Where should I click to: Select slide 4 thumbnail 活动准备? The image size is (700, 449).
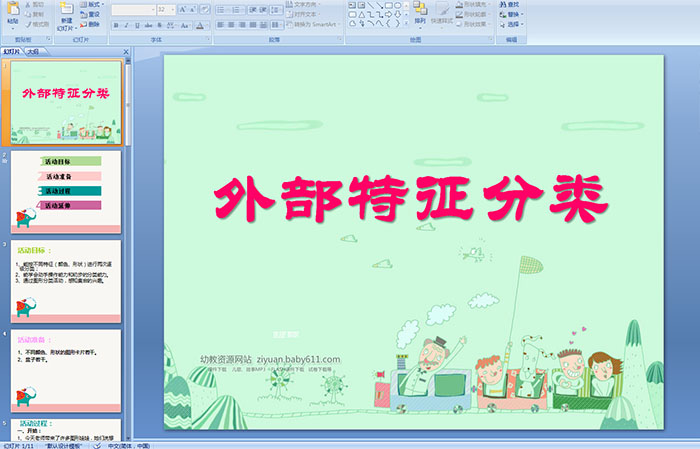click(66, 370)
